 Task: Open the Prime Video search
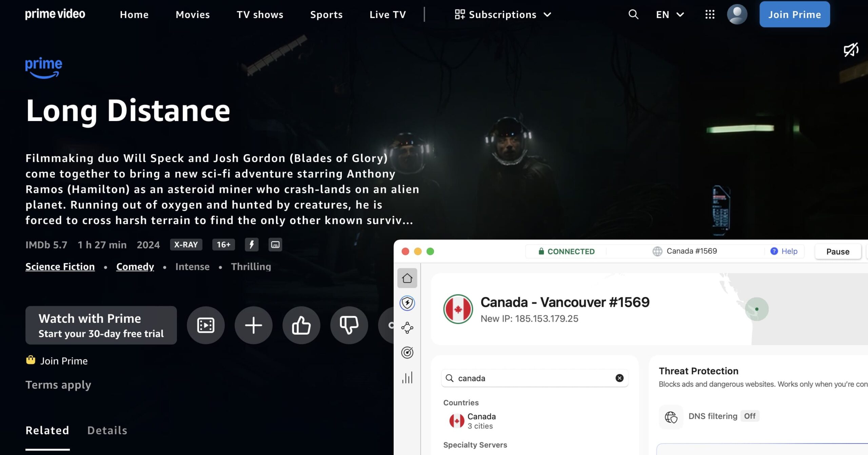(633, 14)
